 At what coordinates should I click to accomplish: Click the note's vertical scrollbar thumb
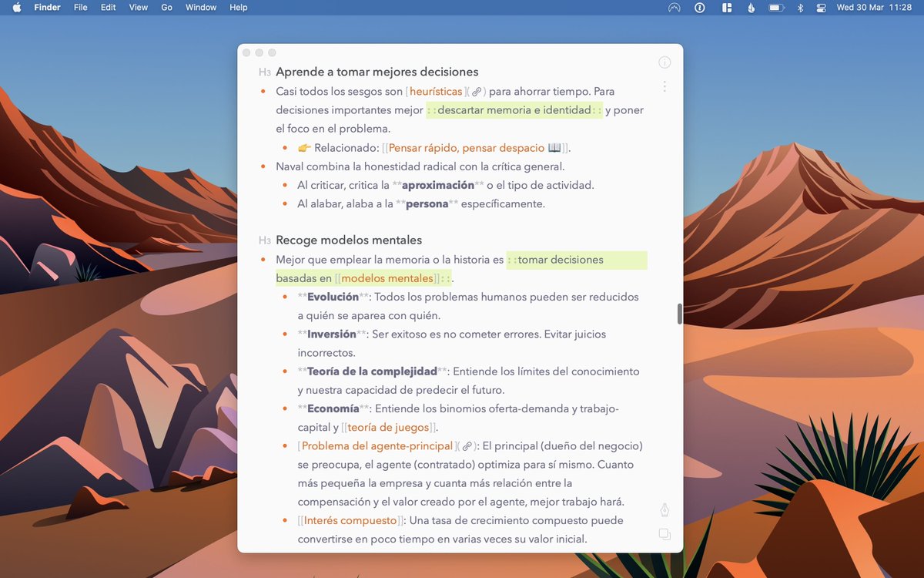point(679,314)
